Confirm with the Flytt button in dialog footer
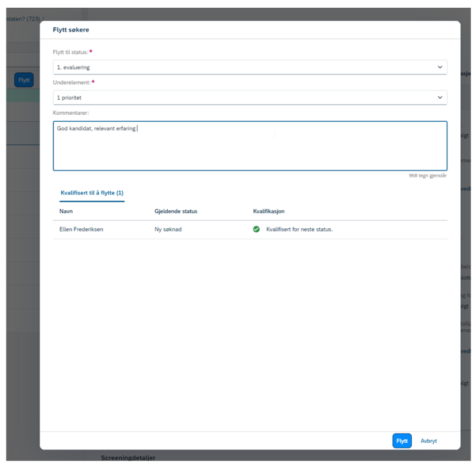Screen dimensions: 476x466 402,441
